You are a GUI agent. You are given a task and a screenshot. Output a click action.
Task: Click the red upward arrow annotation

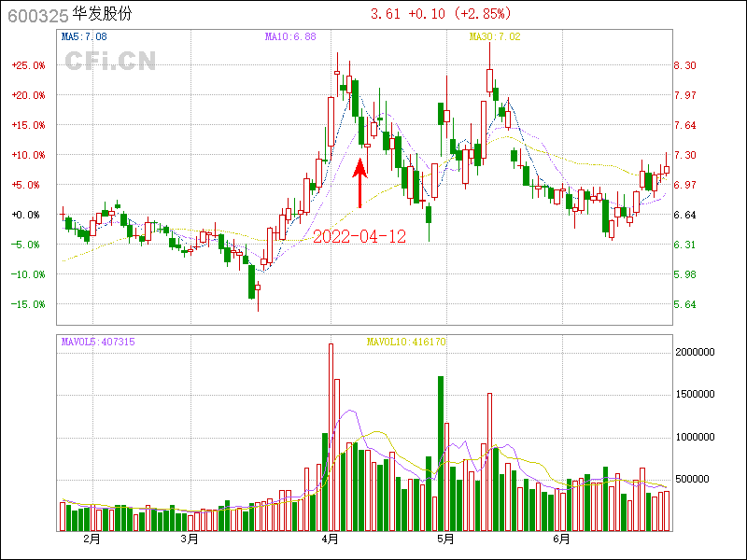360,184
